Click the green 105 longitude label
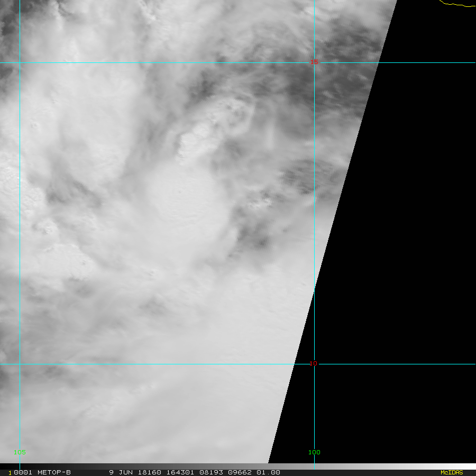Screen dimensions: 476x476 coord(20,452)
